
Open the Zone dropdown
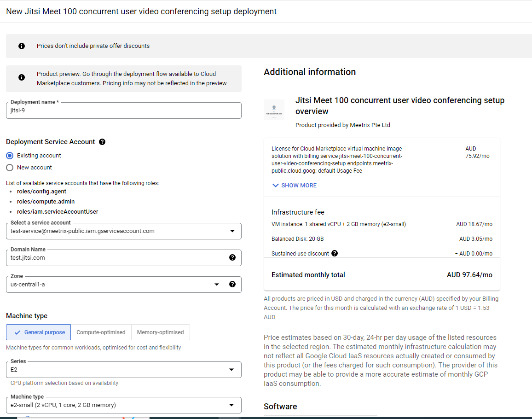(216, 284)
